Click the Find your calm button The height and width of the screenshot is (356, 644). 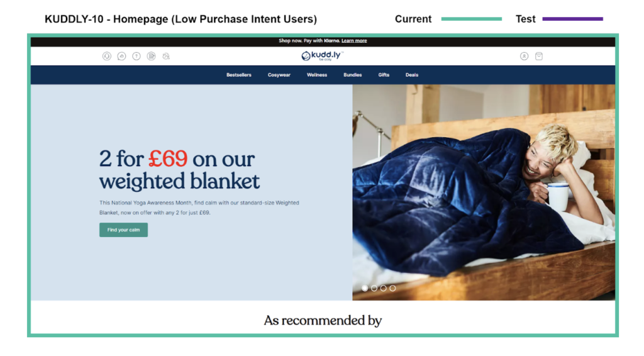124,230
